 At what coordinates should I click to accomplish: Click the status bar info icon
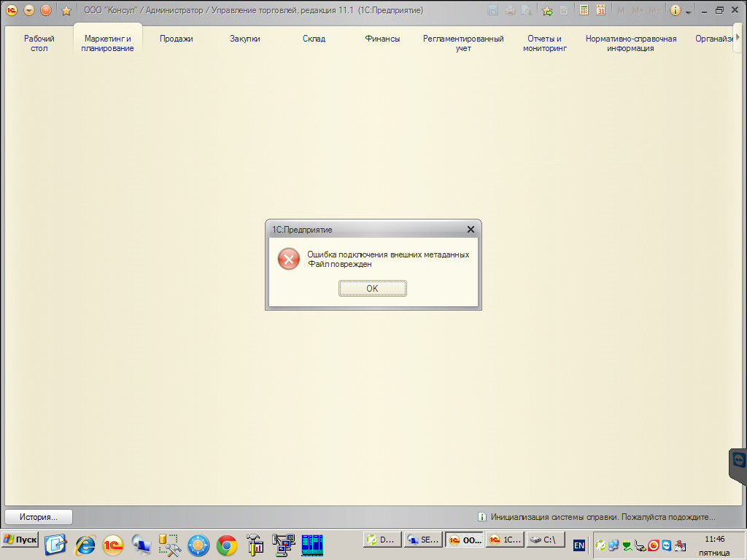tap(481, 517)
